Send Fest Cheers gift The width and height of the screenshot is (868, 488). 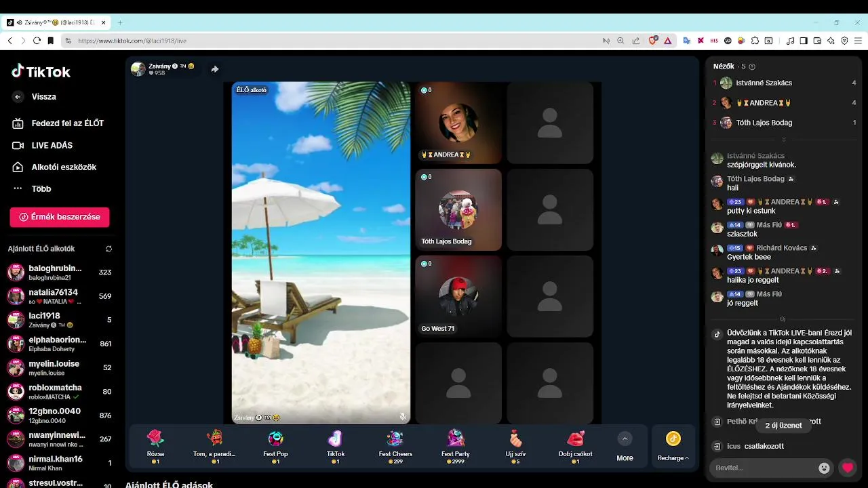395,446
